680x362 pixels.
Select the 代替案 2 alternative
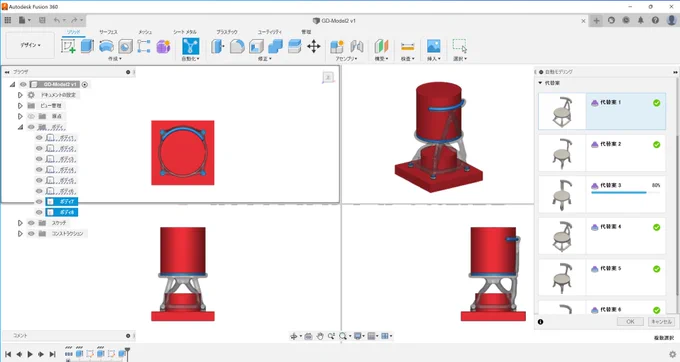point(602,153)
